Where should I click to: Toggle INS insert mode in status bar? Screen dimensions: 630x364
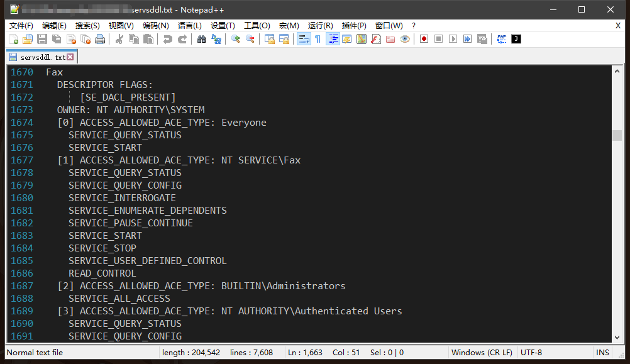pos(602,353)
